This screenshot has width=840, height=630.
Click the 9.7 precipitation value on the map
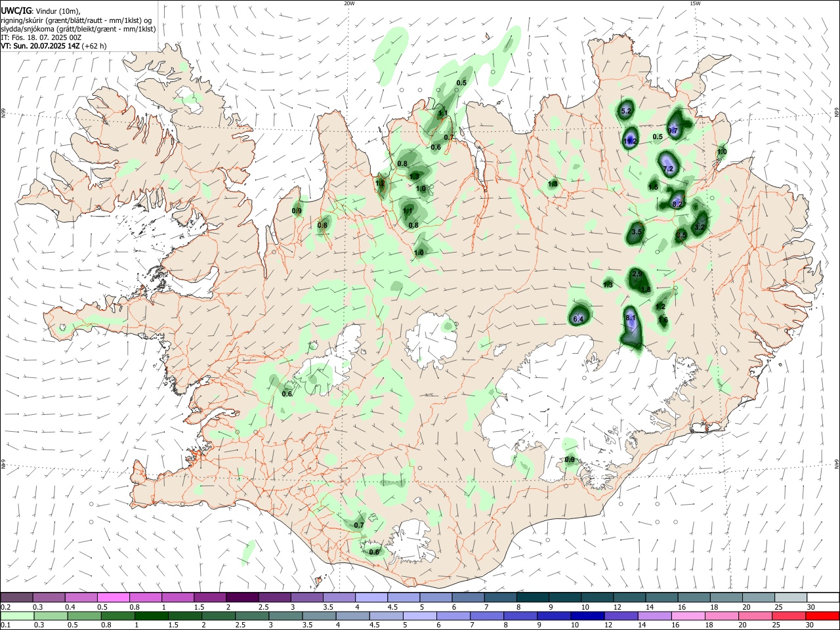tap(673, 131)
